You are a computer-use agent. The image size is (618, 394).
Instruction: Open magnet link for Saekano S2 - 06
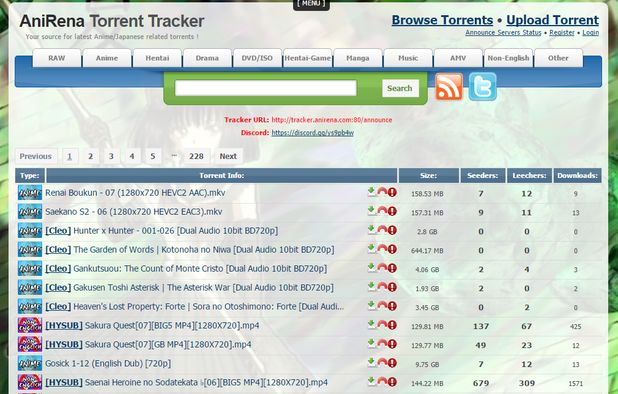(382, 211)
